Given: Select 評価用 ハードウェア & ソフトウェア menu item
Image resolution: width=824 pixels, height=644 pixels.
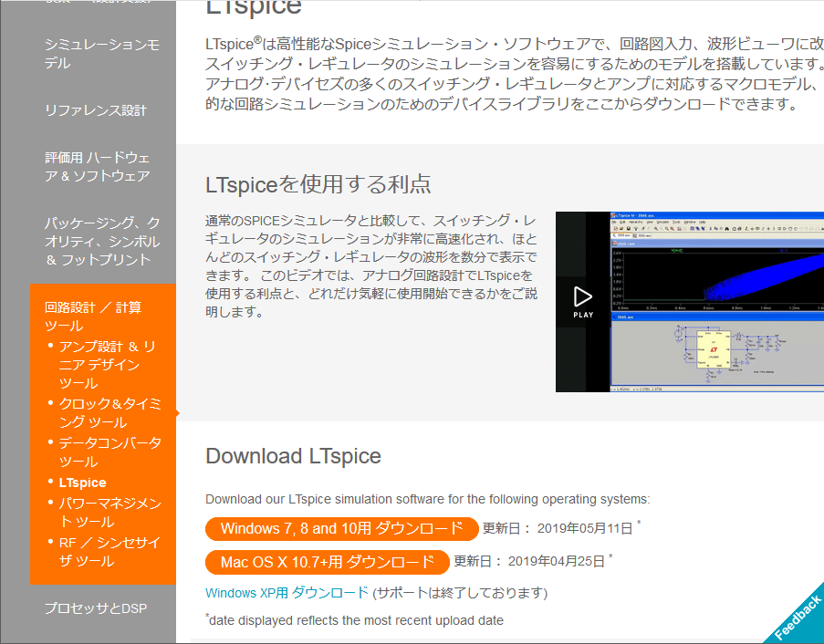Looking at the screenshot, I should click(98, 167).
